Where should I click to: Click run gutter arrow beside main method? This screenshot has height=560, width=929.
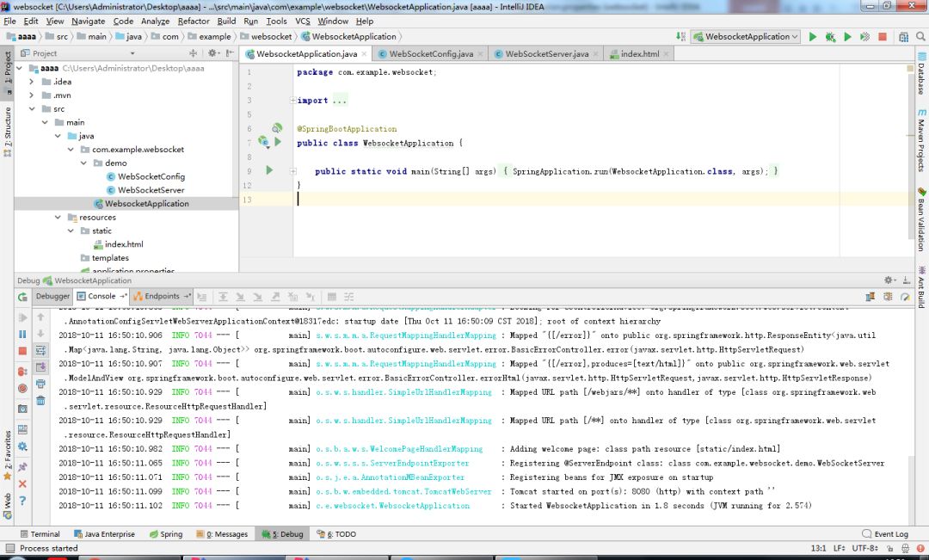pos(269,171)
